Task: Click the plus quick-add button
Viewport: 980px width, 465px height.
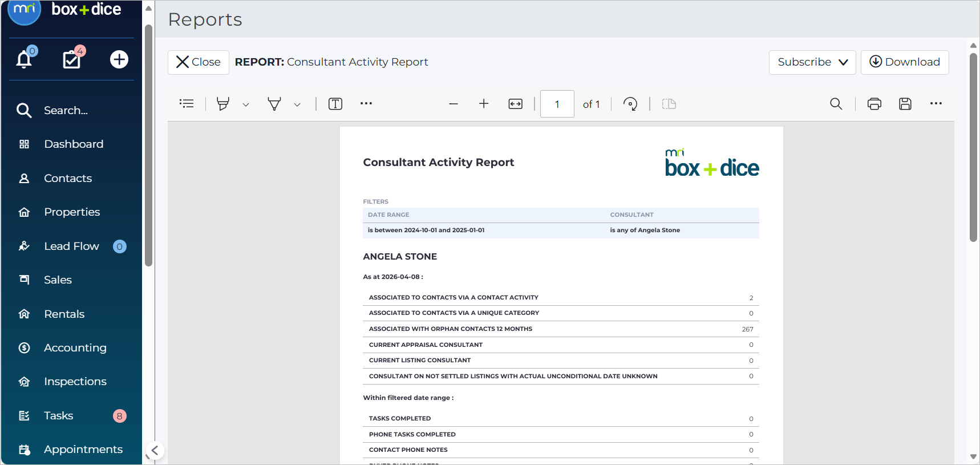Action: [x=119, y=59]
